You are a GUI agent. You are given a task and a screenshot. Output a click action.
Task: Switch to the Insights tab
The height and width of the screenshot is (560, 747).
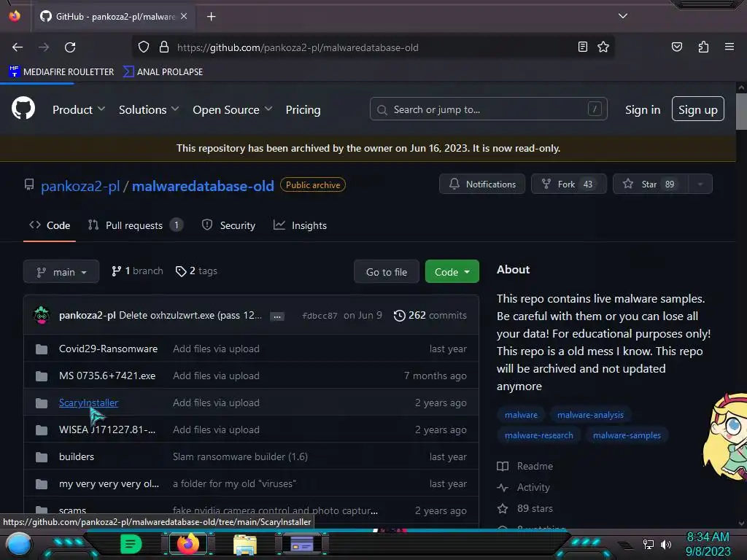(x=300, y=225)
